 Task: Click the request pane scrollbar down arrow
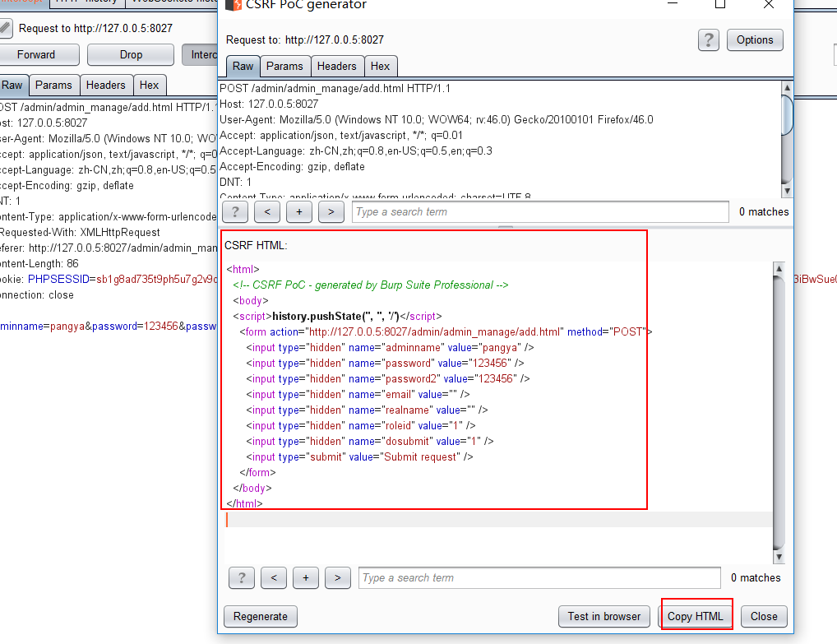pos(787,191)
